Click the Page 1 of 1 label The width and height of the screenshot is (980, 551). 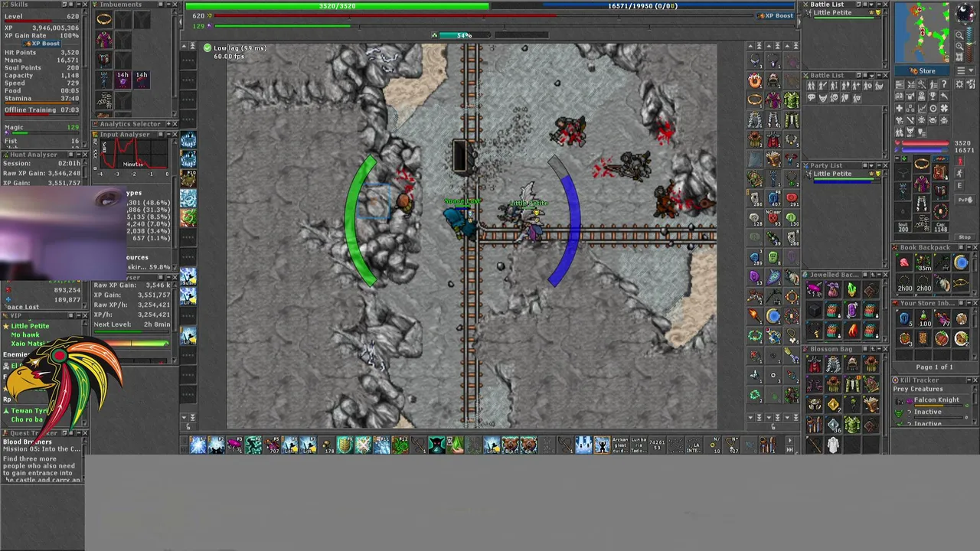(x=934, y=367)
